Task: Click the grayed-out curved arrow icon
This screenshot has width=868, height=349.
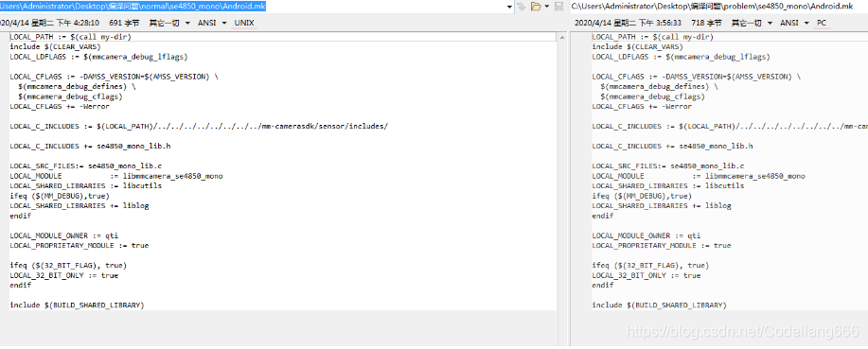Action: 521,6
